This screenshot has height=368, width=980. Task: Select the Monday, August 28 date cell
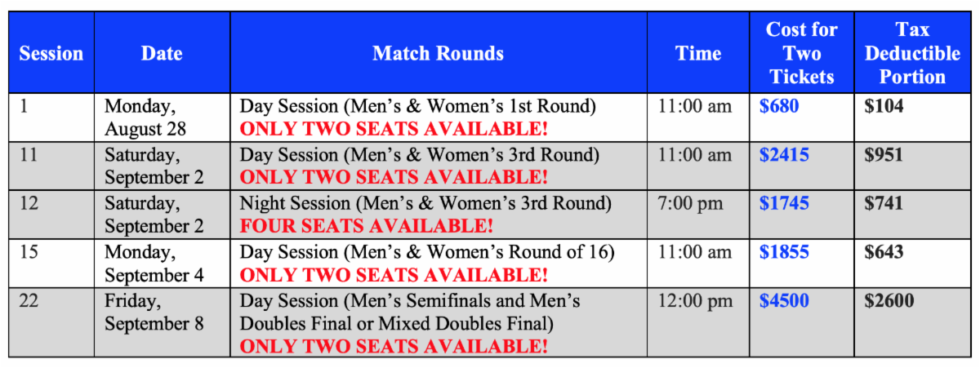[145, 117]
